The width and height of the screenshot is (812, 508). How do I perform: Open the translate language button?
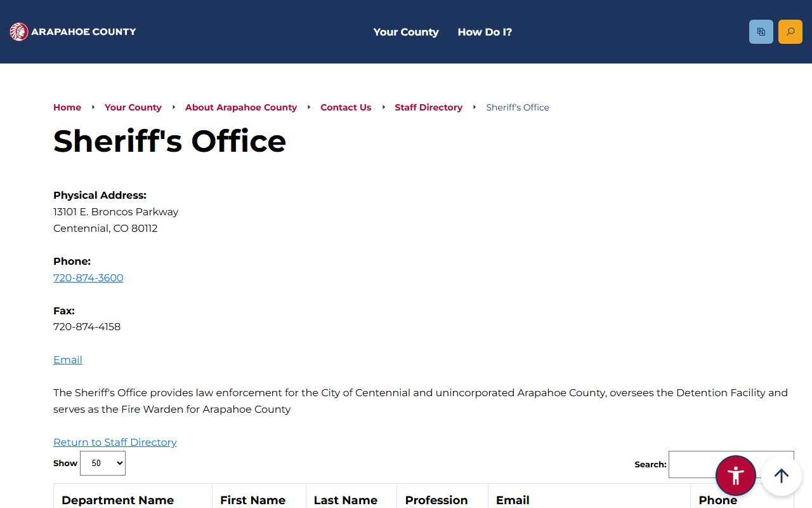click(x=761, y=32)
